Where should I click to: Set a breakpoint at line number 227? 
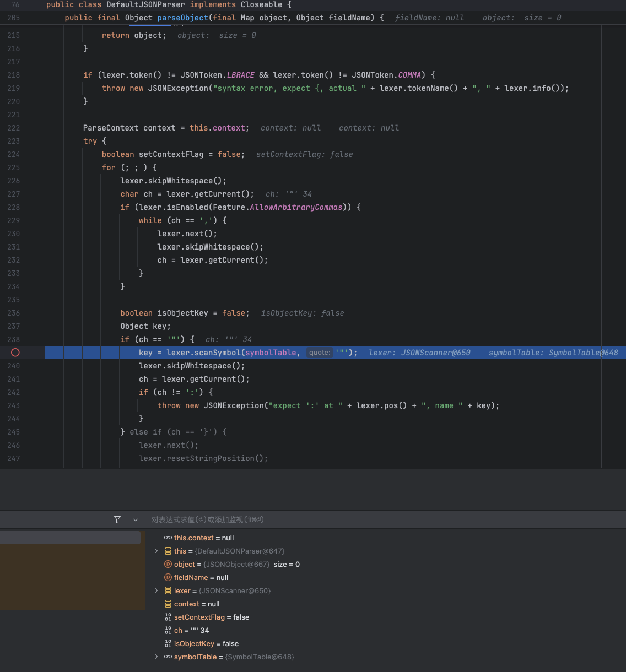[x=14, y=194]
